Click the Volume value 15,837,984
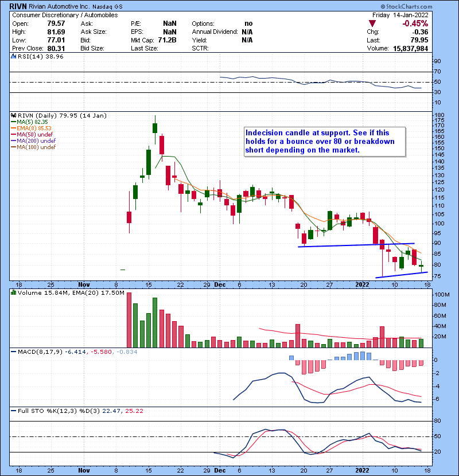The image size is (459, 476). 411,49
